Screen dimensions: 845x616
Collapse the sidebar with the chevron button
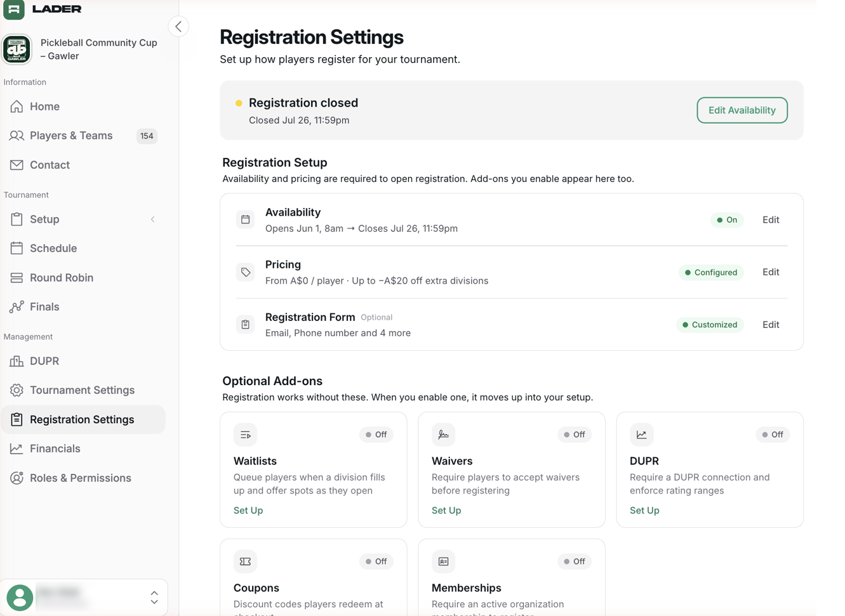178,27
